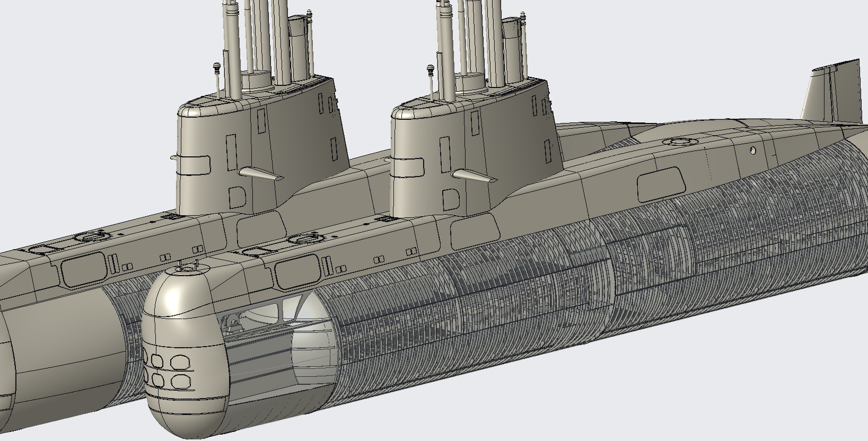Select the rounded panel below the front sail
Screen dimensions: 868x441
point(475,230)
